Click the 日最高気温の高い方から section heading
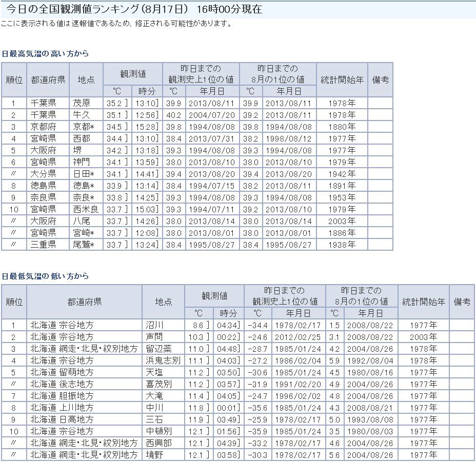The image size is (476, 462). point(45,53)
